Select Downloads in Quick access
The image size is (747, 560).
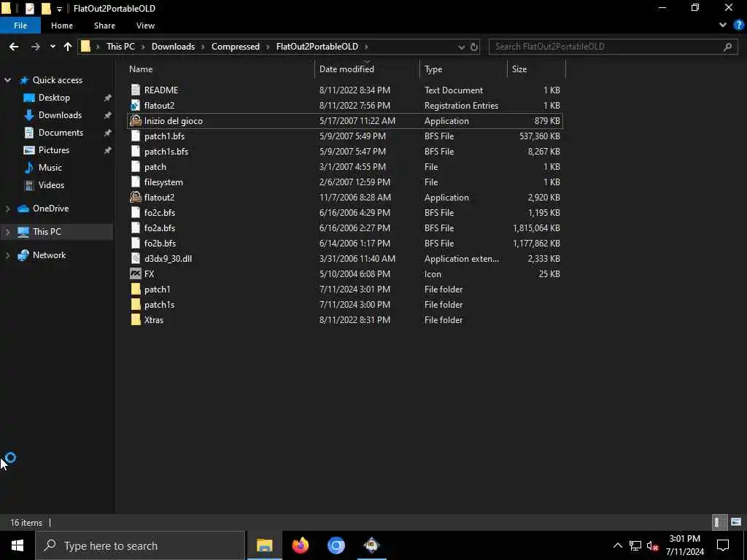[x=60, y=115]
